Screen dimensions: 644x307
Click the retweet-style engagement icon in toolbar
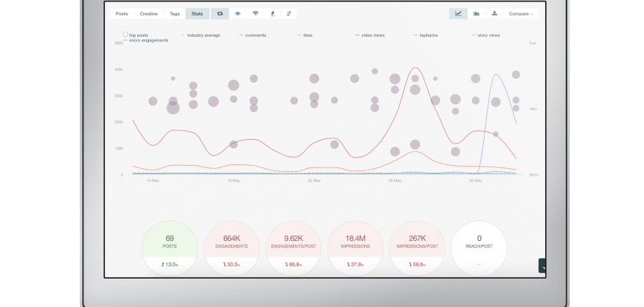(219, 14)
